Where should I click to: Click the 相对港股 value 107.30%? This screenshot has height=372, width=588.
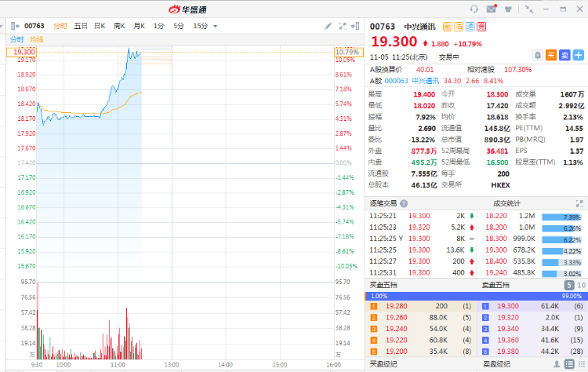pos(518,70)
